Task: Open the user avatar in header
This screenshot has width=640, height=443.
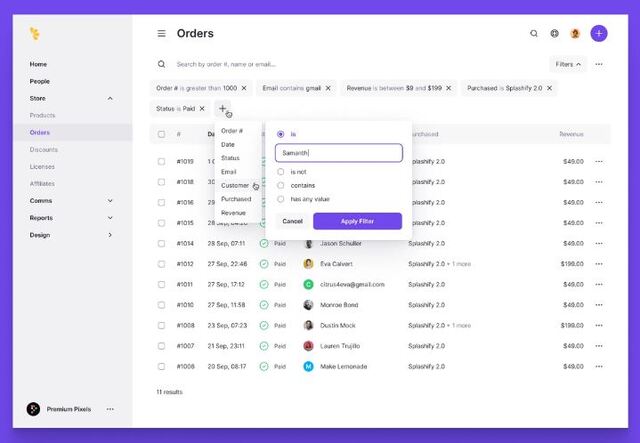Action: point(575,33)
